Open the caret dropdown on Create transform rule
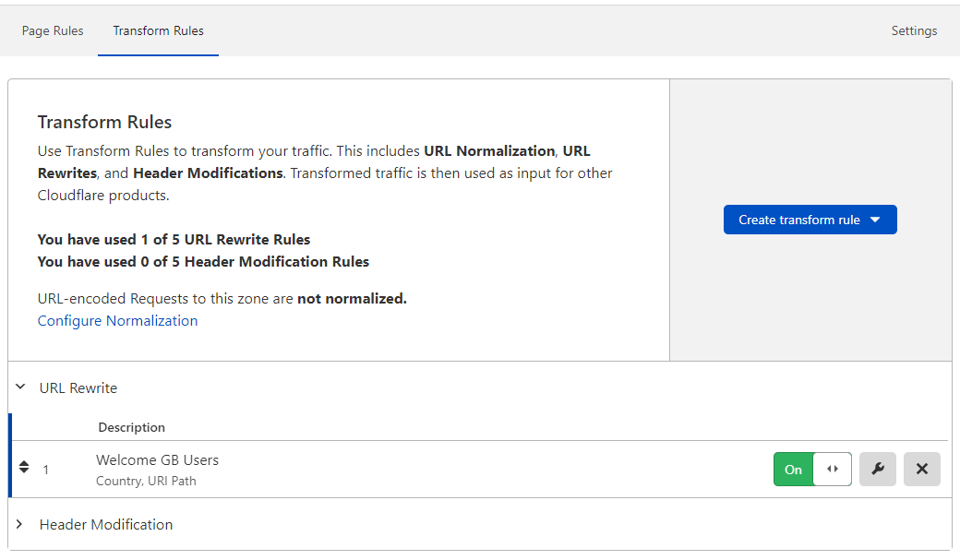Screen dimensions: 960x560 [875, 220]
